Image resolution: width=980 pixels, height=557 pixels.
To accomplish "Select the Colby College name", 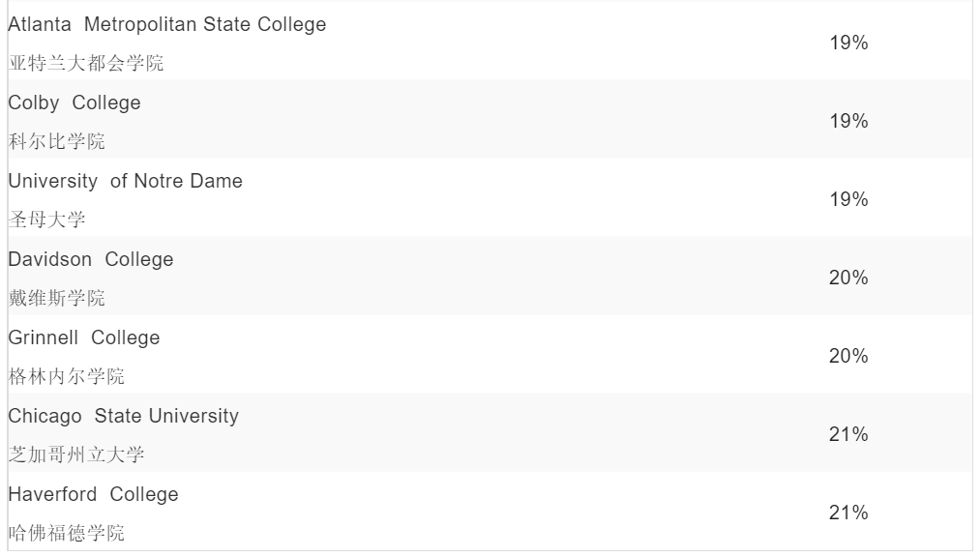I will [x=74, y=103].
